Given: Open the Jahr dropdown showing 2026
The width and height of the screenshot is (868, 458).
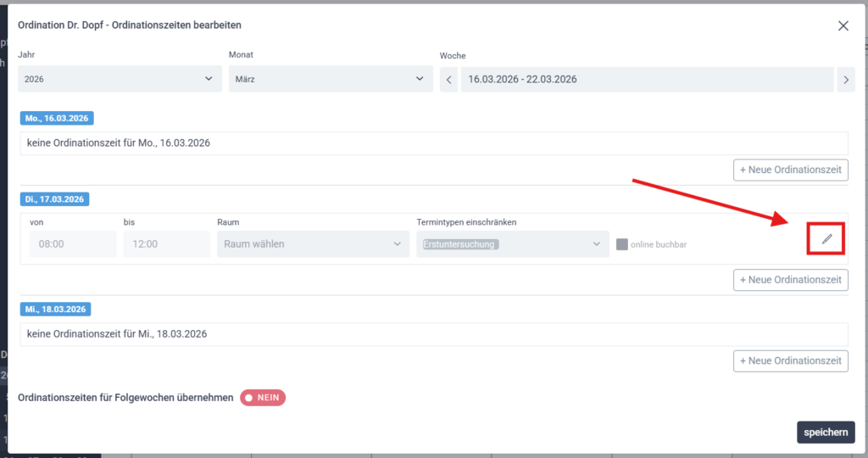Looking at the screenshot, I should (x=119, y=79).
